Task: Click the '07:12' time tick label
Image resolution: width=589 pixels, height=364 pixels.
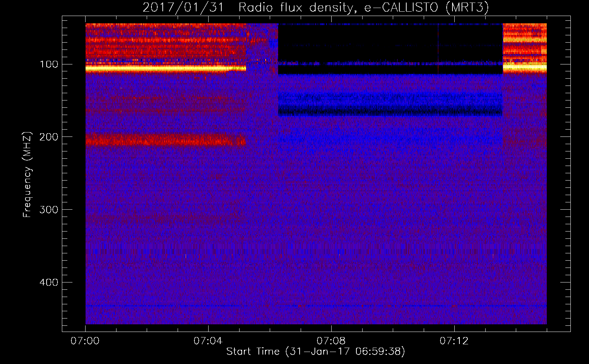Action: tap(454, 341)
